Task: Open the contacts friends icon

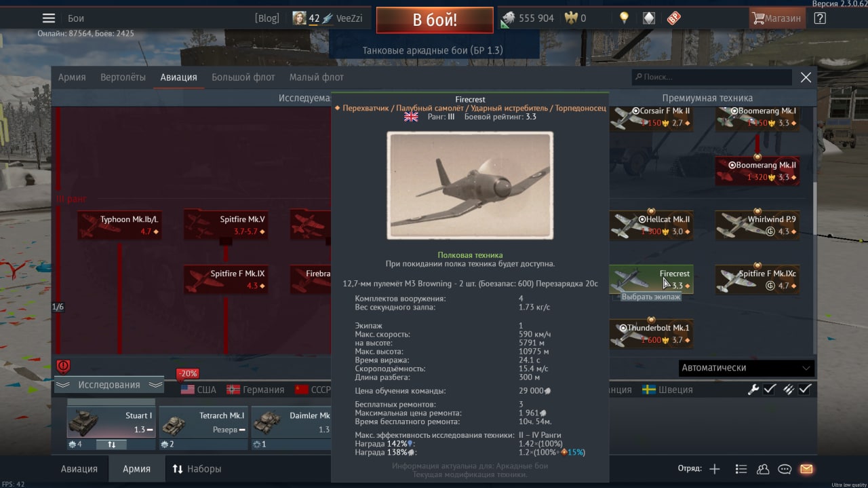Action: click(763, 468)
